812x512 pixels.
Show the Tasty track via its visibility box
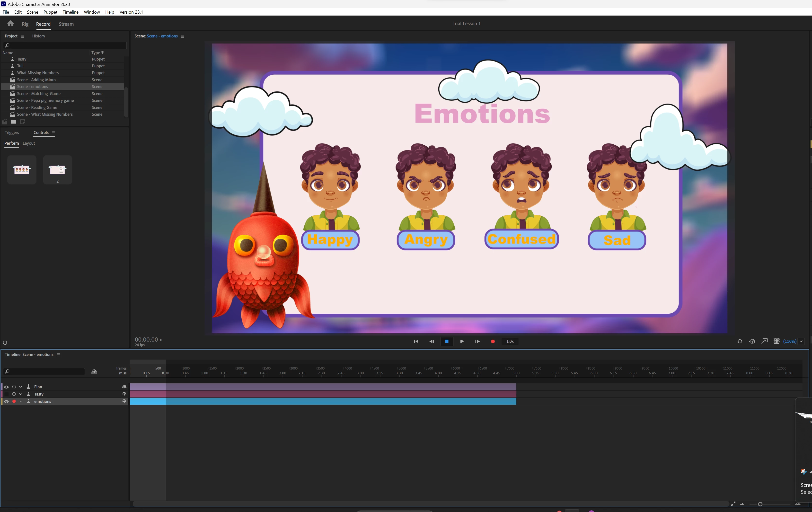point(6,394)
